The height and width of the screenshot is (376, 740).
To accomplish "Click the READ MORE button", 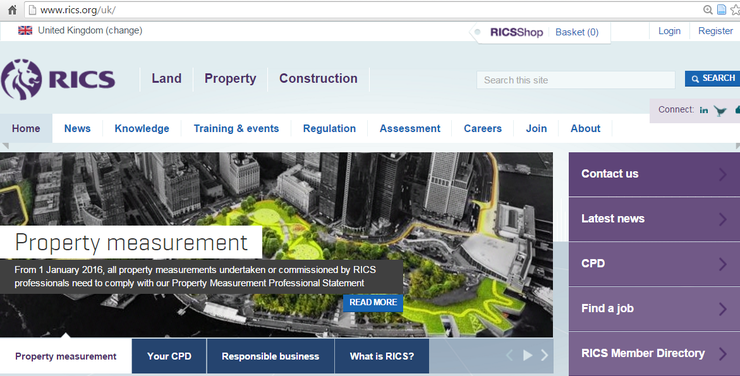I will (x=373, y=302).
